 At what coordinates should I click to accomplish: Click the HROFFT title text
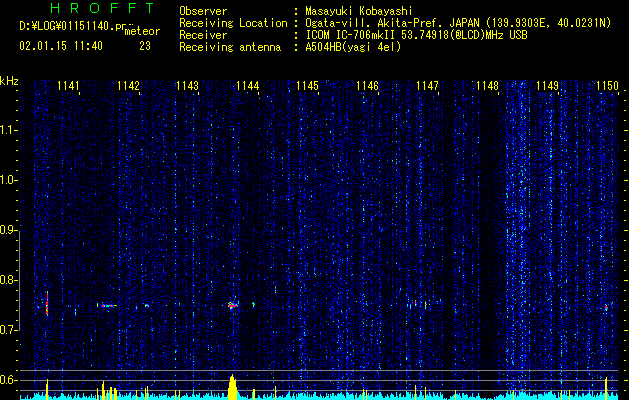[102, 8]
